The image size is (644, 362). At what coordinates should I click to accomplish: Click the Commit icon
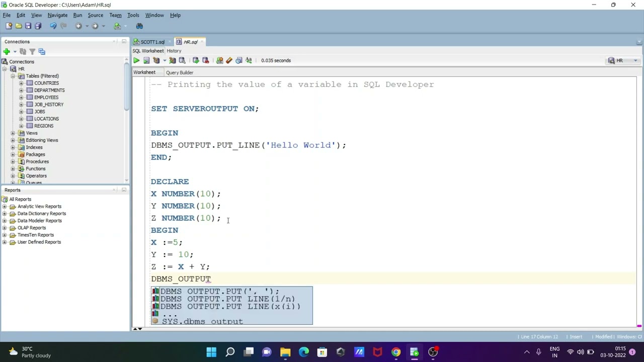coord(196,60)
